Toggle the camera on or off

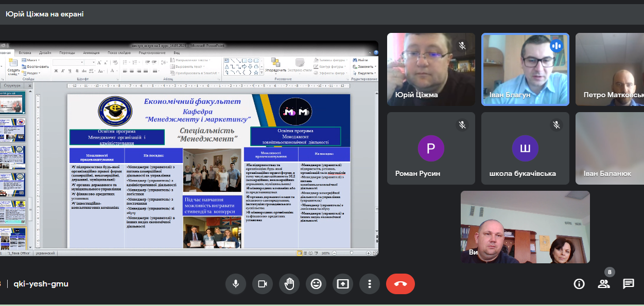click(263, 283)
